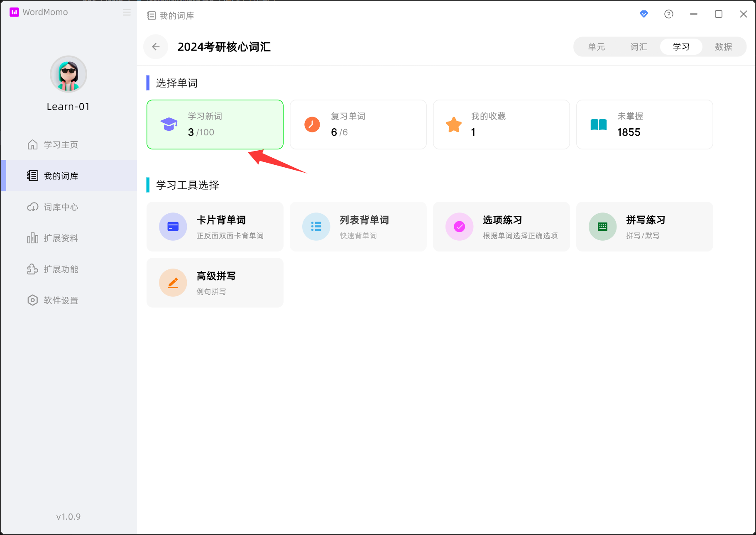The image size is (756, 535).
Task: Select the 未掌握 book card
Action: point(644,125)
